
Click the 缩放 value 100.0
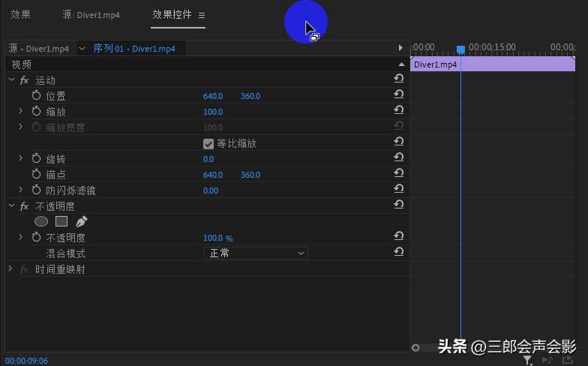[213, 112]
